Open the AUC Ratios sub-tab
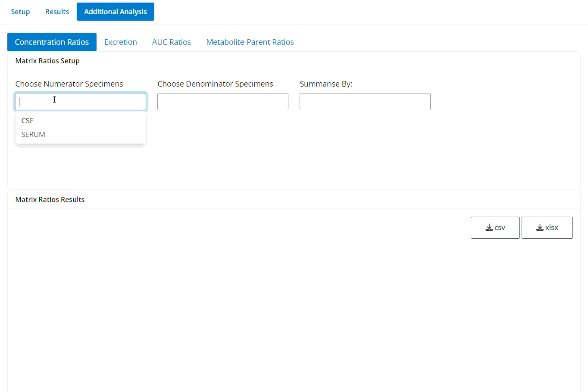This screenshot has width=588, height=392. pos(171,42)
